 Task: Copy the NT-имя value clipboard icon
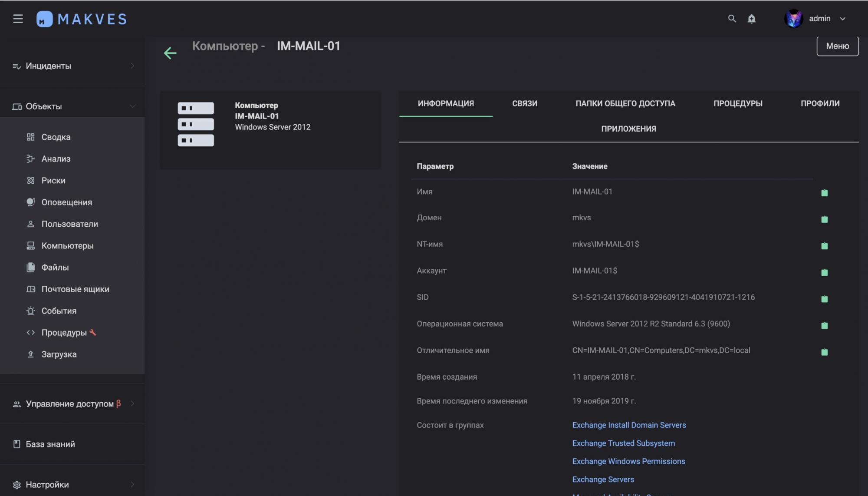coord(824,246)
